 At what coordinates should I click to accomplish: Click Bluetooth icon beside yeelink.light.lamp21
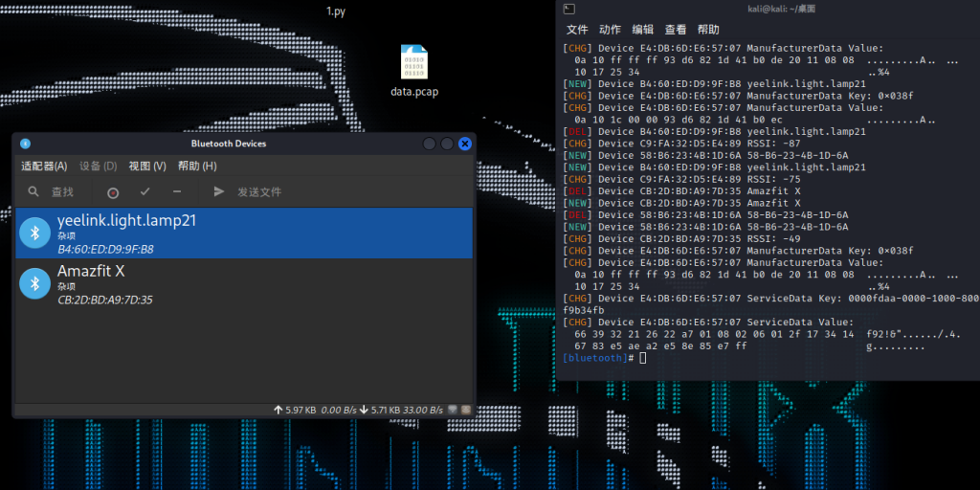35,233
